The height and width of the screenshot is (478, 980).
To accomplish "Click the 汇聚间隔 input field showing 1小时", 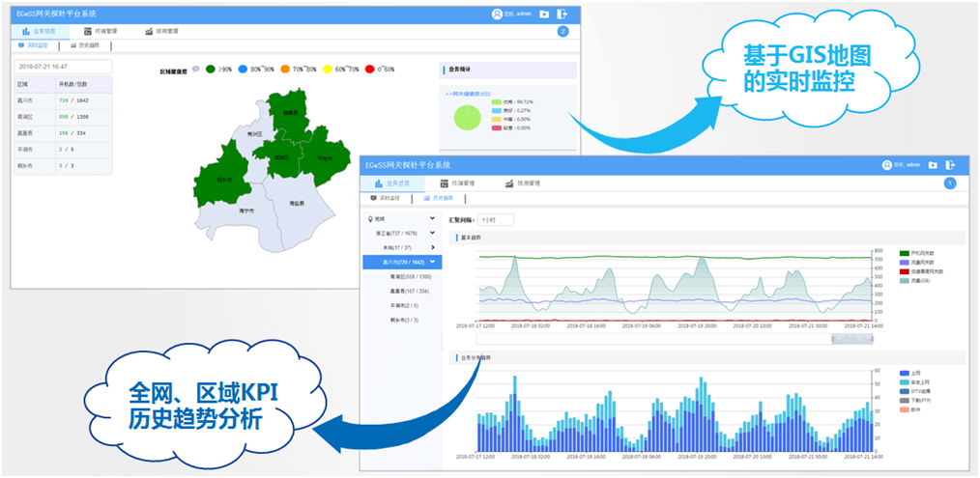I will click(x=495, y=219).
